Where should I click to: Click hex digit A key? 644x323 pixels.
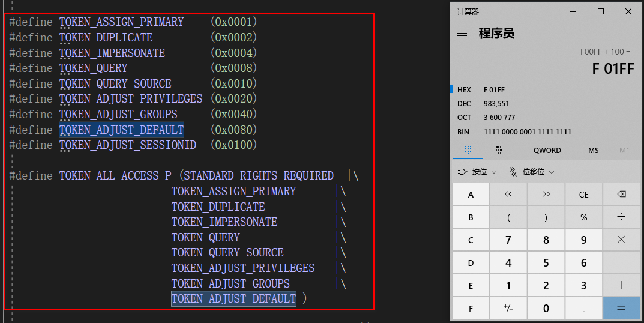tap(471, 195)
